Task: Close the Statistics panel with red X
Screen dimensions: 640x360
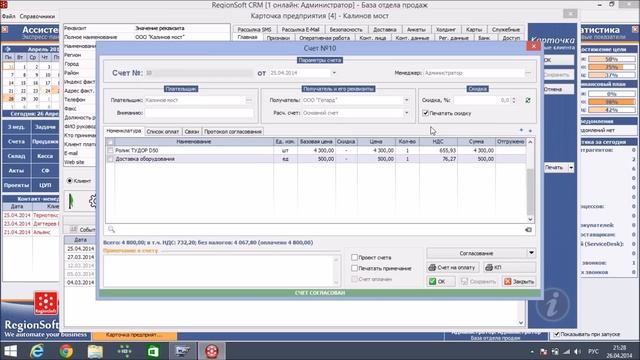Action: (x=635, y=29)
